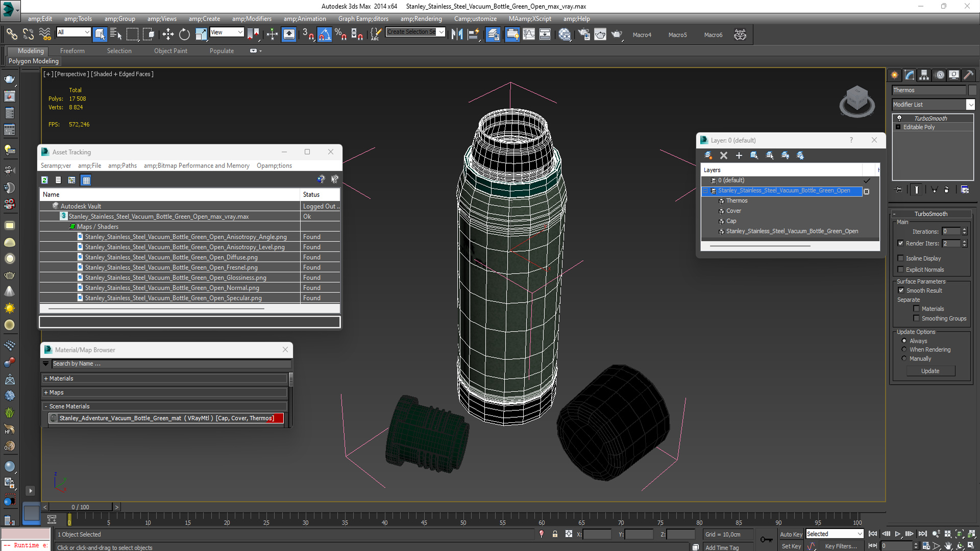This screenshot has height=551, width=980.
Task: Enable Isoline Display checkbox
Action: click(x=901, y=258)
